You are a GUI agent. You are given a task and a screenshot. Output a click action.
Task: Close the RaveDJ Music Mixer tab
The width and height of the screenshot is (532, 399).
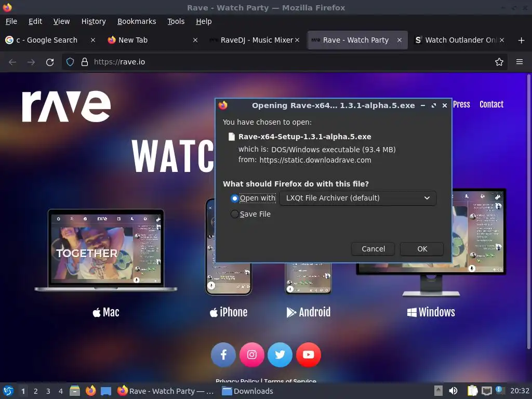click(297, 40)
